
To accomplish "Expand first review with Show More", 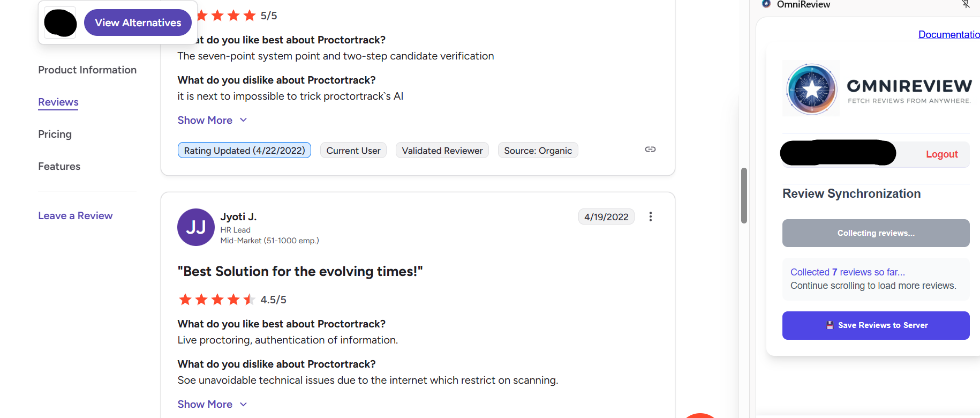I will (205, 120).
